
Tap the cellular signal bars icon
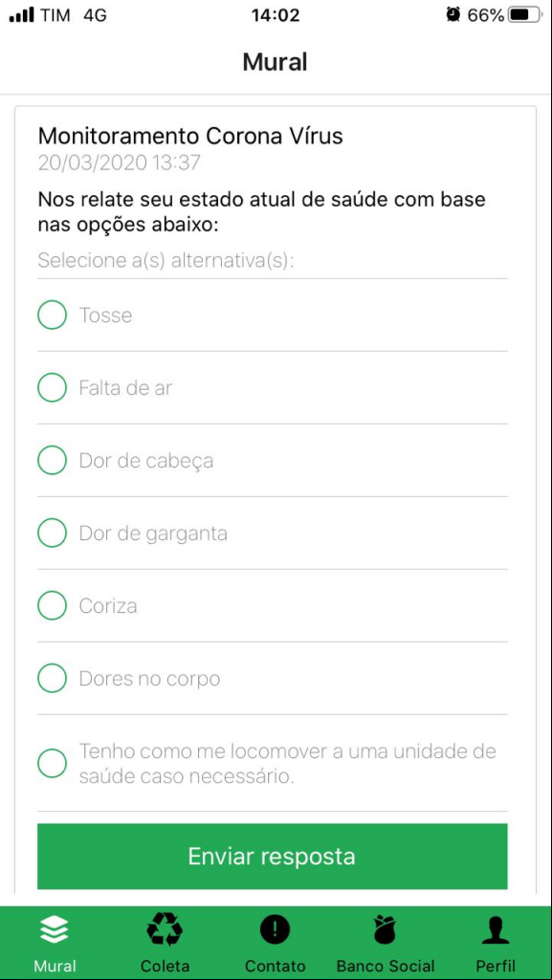(x=22, y=15)
